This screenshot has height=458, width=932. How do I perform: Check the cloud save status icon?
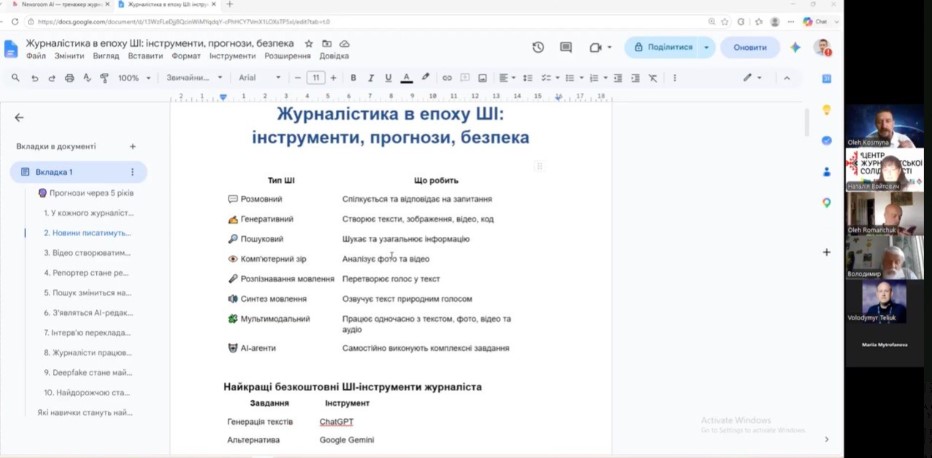click(344, 44)
